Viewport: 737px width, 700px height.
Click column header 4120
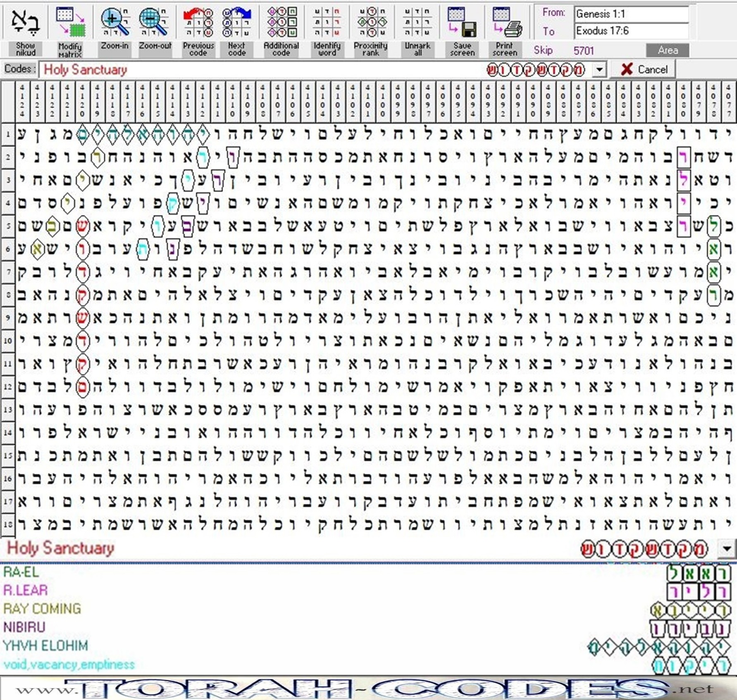coord(82,101)
